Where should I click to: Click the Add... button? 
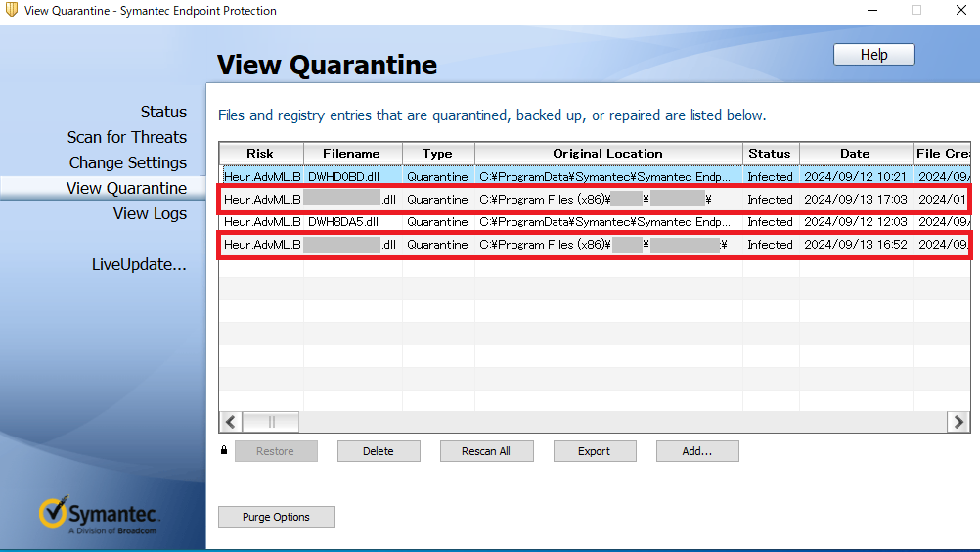point(697,451)
